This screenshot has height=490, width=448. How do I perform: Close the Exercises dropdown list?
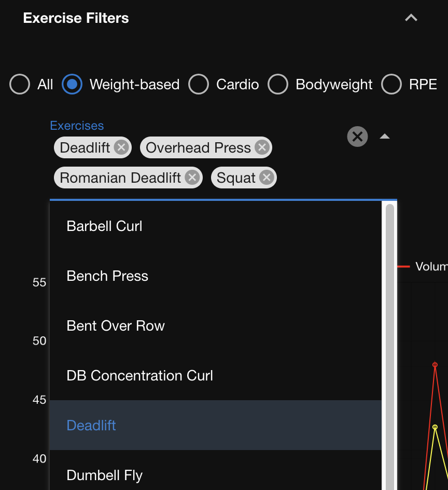[x=384, y=137]
